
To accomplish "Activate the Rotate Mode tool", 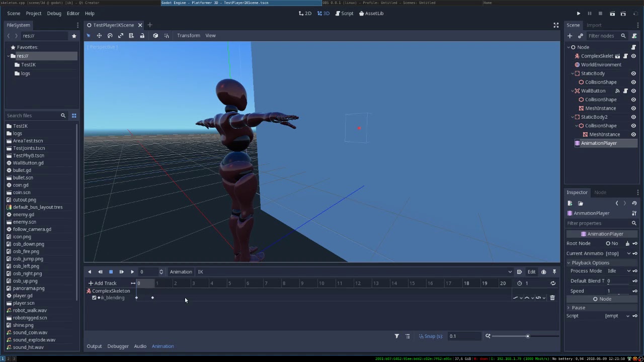I will pyautogui.click(x=110, y=36).
